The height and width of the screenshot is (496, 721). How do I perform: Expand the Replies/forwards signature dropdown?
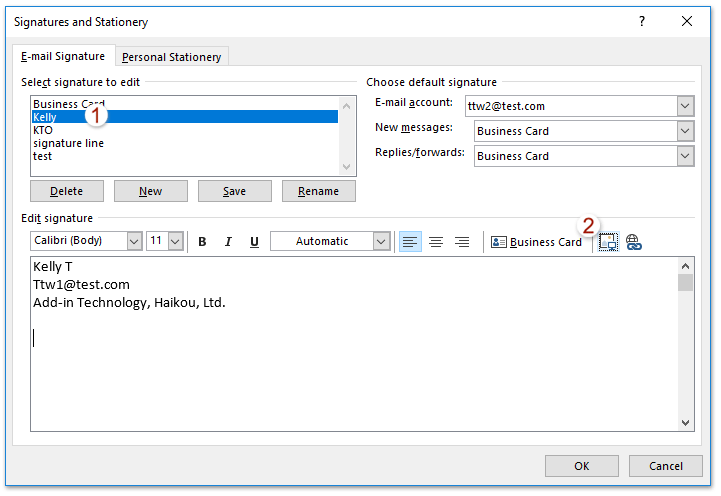point(685,156)
